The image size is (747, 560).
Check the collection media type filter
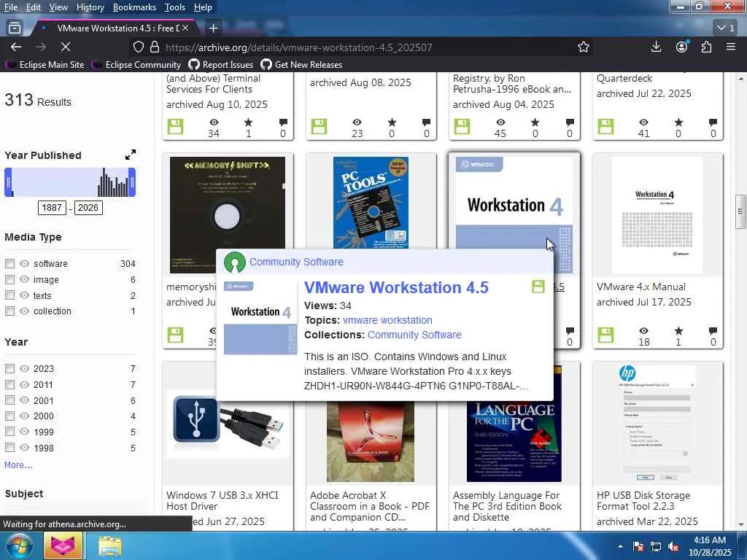point(9,311)
